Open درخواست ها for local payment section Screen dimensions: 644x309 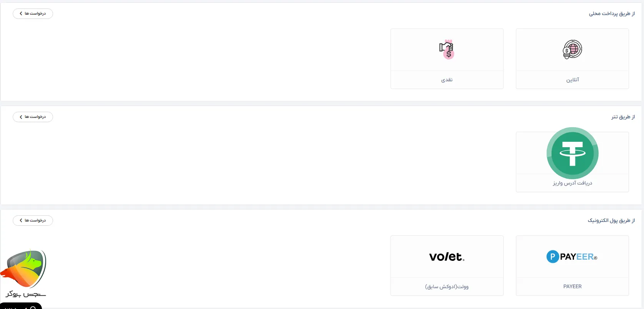[35, 14]
